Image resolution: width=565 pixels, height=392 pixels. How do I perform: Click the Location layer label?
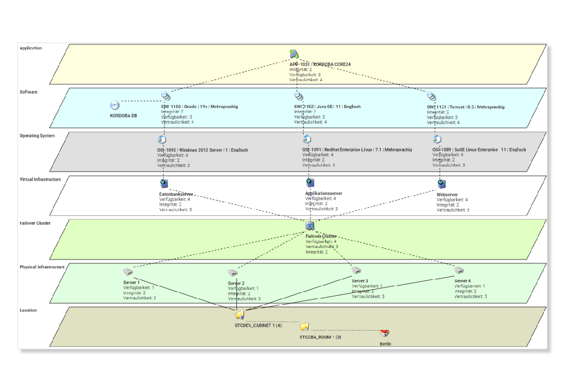(x=28, y=310)
